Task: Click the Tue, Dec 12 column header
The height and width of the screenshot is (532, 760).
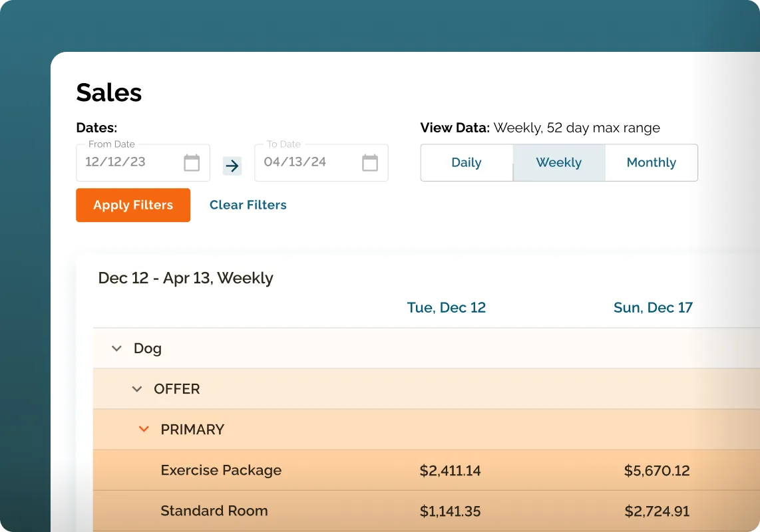Action: point(446,308)
